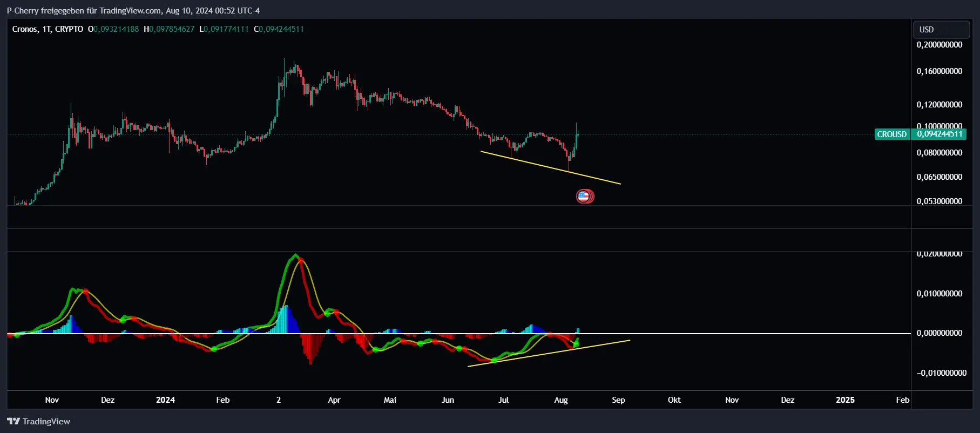The width and height of the screenshot is (980, 433).
Task: Click the Sep label on time axis
Action: [618, 400]
